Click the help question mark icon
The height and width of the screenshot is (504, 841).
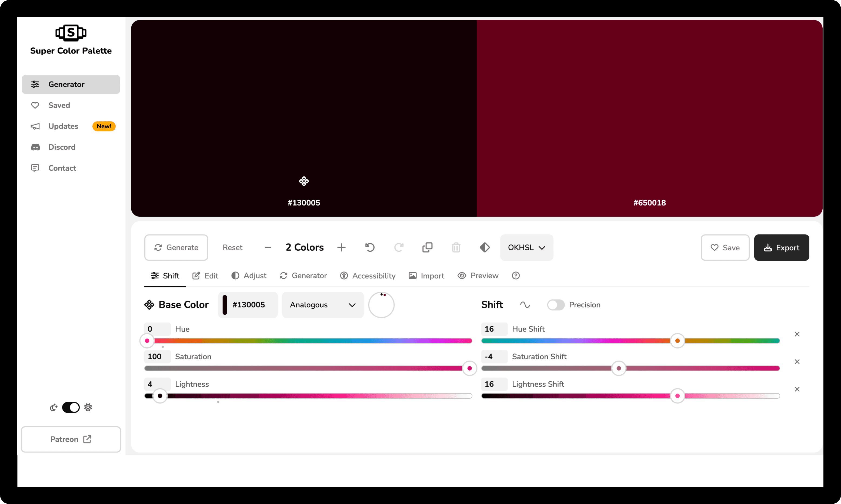click(515, 276)
